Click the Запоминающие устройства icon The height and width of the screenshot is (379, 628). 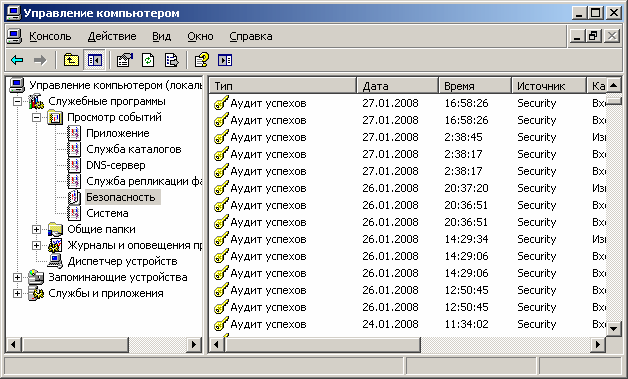tap(36, 277)
